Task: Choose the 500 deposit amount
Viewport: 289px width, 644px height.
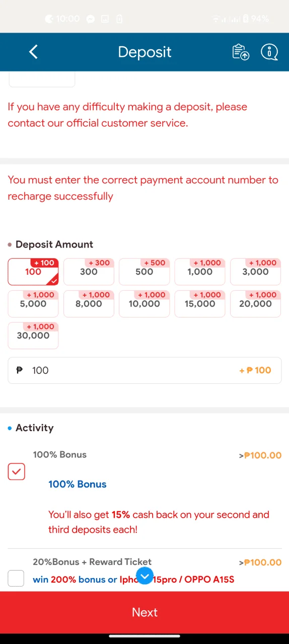Action: pyautogui.click(x=144, y=272)
